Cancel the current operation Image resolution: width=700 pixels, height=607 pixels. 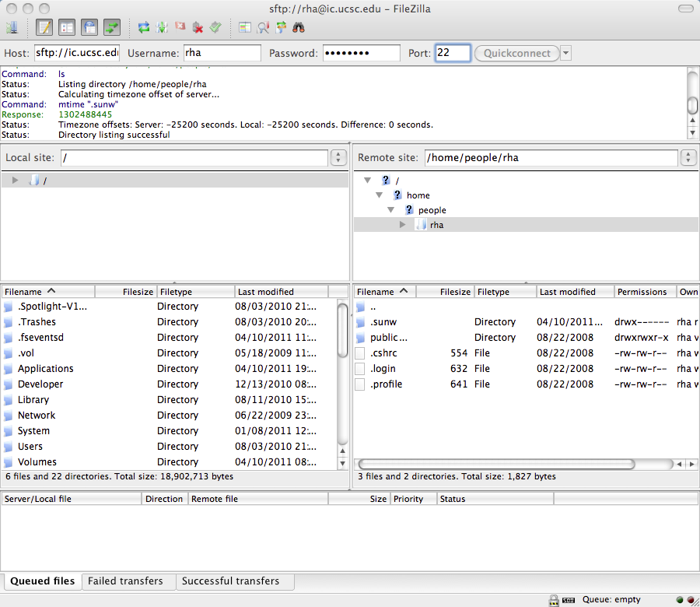pos(180,26)
